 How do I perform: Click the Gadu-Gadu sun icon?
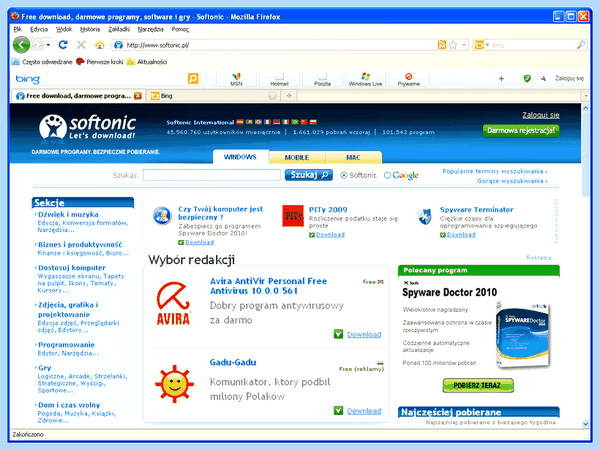point(174,384)
